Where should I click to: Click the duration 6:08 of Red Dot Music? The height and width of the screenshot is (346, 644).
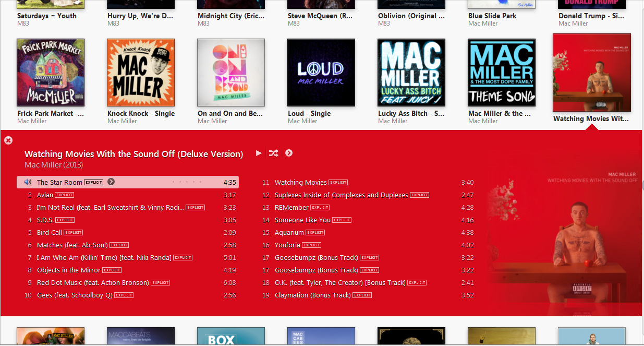[x=229, y=282]
